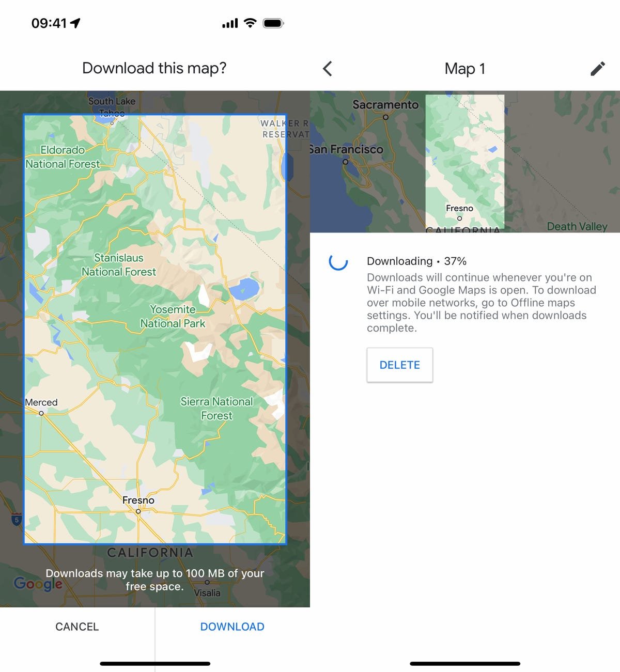The height and width of the screenshot is (672, 620).
Task: Tap the blue lake east of Yosemite
Action: coord(244,289)
